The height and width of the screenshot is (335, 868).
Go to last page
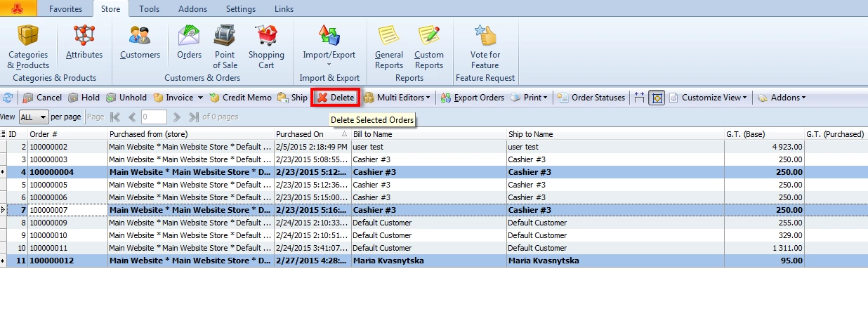point(194,117)
